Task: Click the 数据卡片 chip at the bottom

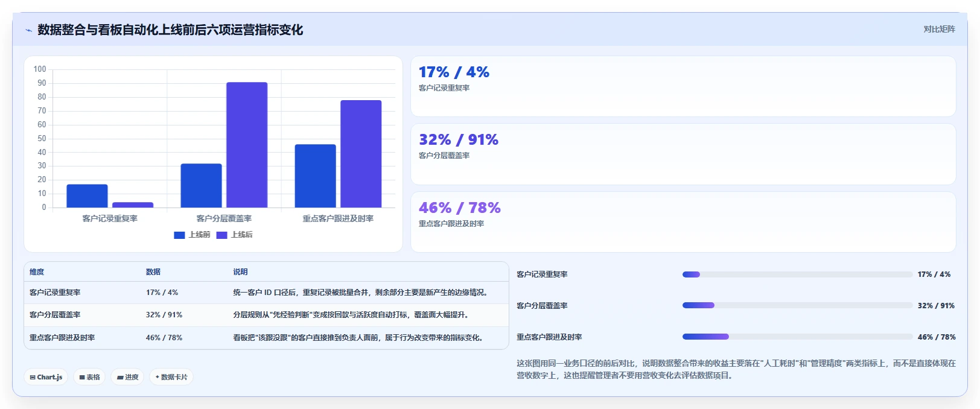Action: coord(171,377)
